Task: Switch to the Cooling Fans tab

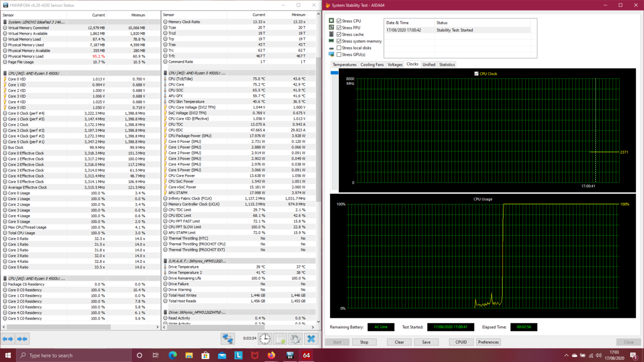Action: [x=372, y=64]
